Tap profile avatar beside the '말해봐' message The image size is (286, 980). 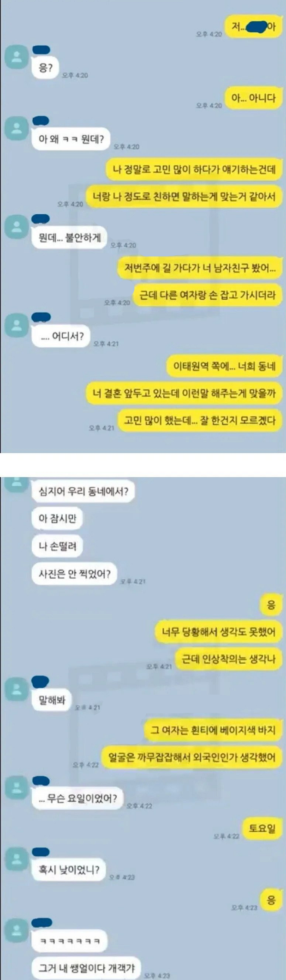pyautogui.click(x=16, y=689)
